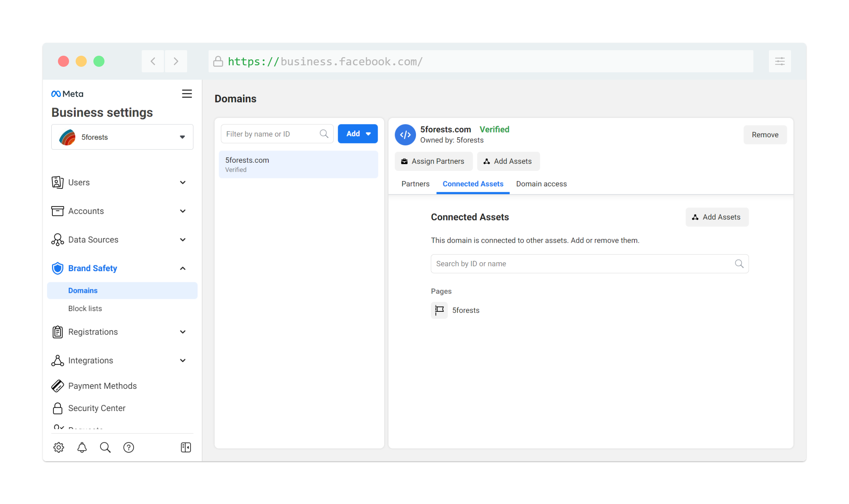
Task: Expand the Registrations section chevron
Action: pyautogui.click(x=183, y=332)
